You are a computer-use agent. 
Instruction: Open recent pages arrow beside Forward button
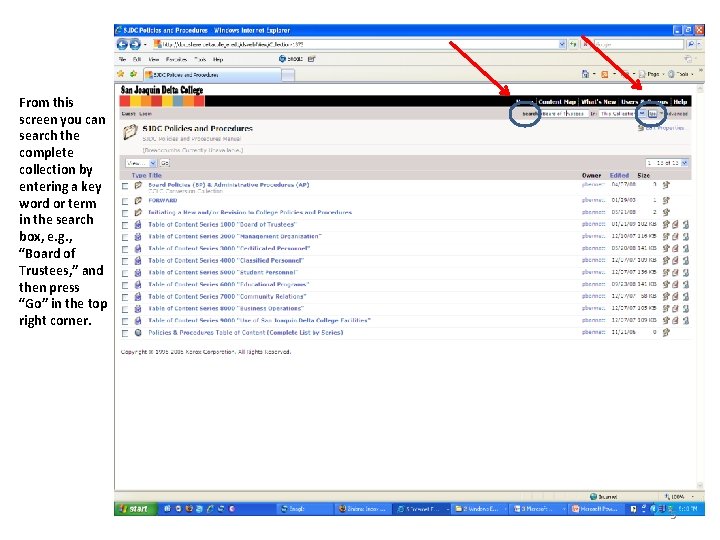coord(145,45)
